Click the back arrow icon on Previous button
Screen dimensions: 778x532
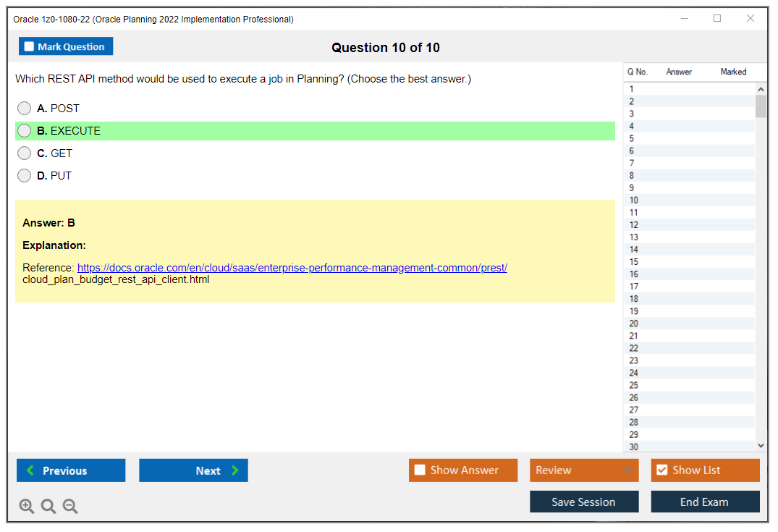[29, 470]
